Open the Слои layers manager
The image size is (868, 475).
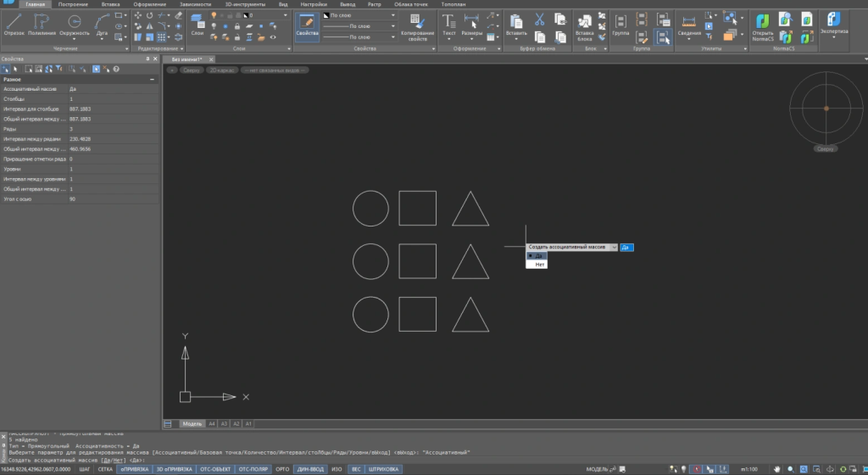click(197, 23)
